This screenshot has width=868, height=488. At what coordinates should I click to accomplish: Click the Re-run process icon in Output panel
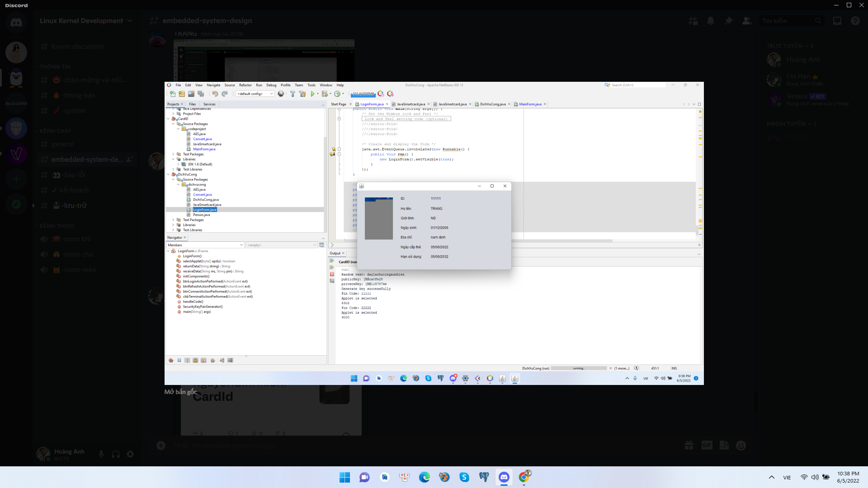click(x=333, y=261)
